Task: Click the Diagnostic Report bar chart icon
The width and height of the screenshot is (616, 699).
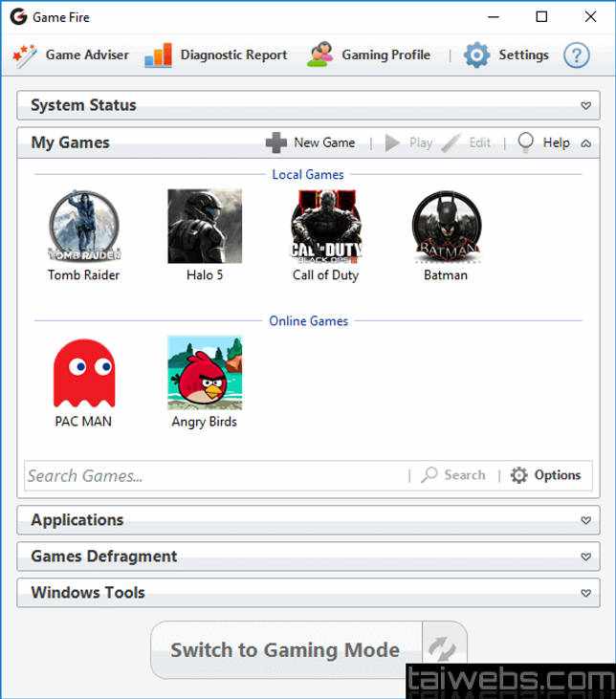Action: pyautogui.click(x=159, y=55)
